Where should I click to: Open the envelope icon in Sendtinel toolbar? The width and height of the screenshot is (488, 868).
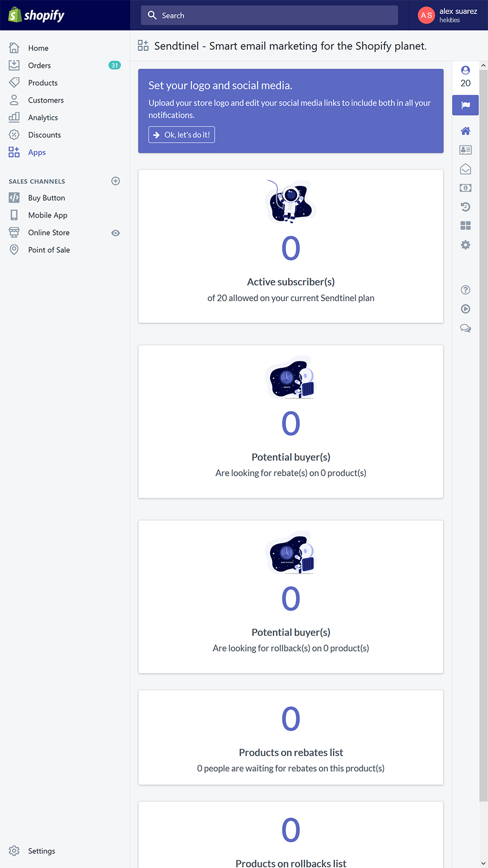click(465, 169)
